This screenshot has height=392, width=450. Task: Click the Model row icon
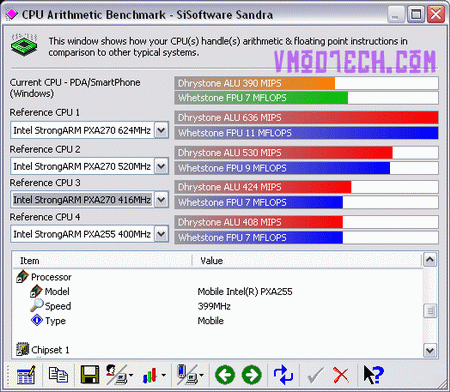coord(36,291)
